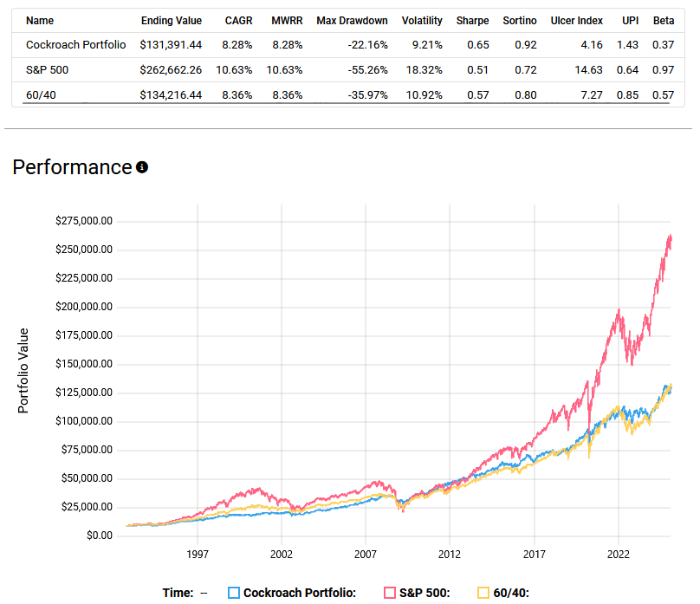This screenshot has width=700, height=604.
Task: Click UPI value 1.43
Action: tap(628, 45)
